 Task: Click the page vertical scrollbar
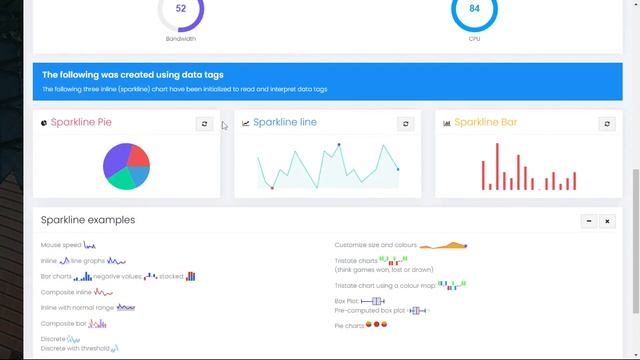(636, 241)
